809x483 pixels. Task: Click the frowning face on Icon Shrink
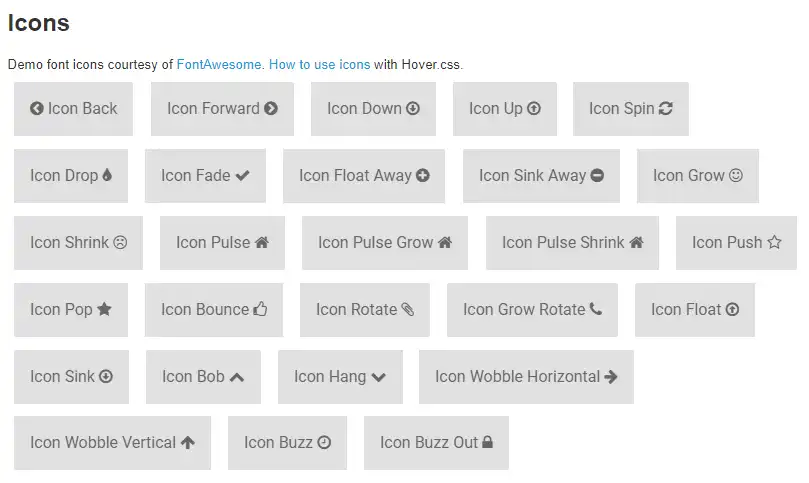click(x=120, y=242)
